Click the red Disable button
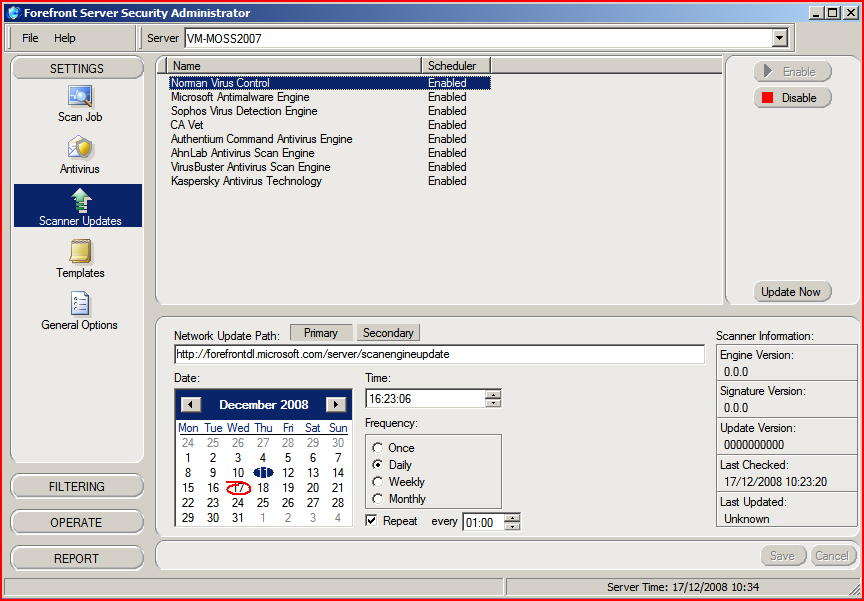Screen dimensions: 864x601 (792, 98)
